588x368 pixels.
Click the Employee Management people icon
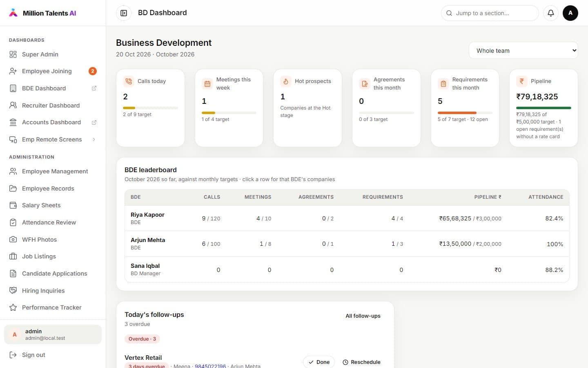coord(13,171)
